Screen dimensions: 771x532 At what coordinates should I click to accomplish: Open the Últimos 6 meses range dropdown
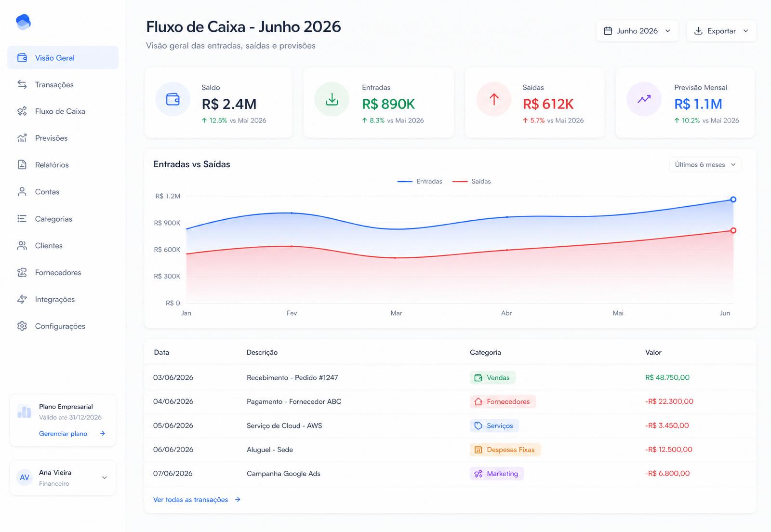705,164
